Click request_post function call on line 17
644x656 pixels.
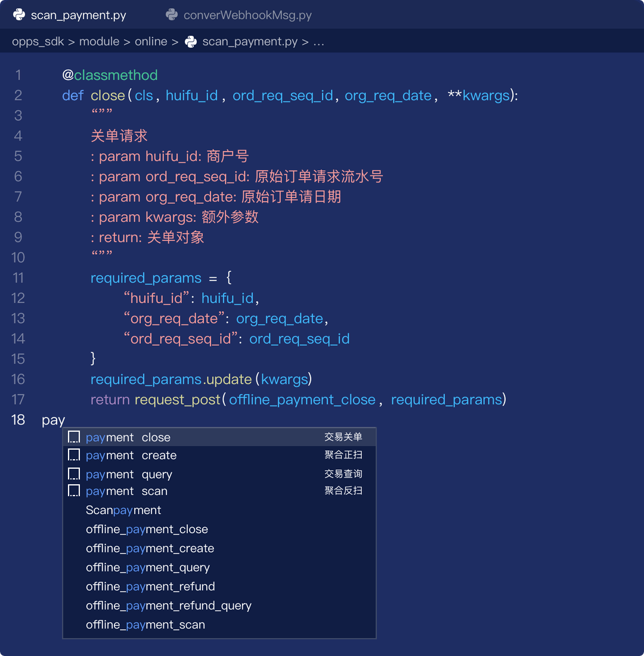point(177,400)
